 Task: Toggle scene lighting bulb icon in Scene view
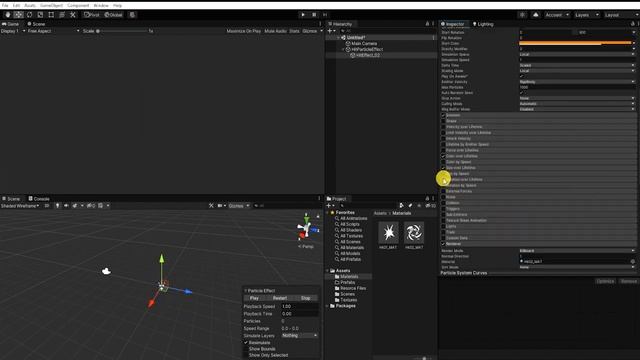pos(57,206)
